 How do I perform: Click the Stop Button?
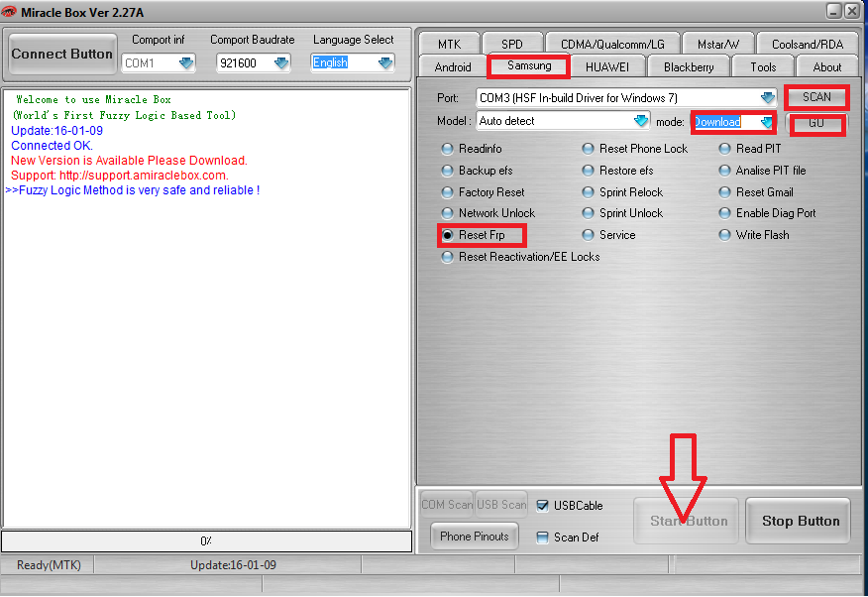point(799,521)
